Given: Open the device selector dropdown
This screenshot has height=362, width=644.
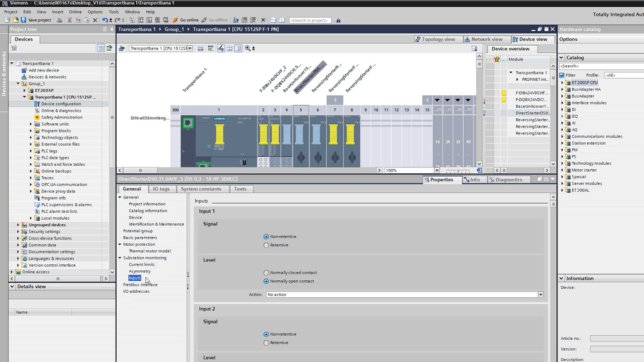Looking at the screenshot, I should [189, 48].
